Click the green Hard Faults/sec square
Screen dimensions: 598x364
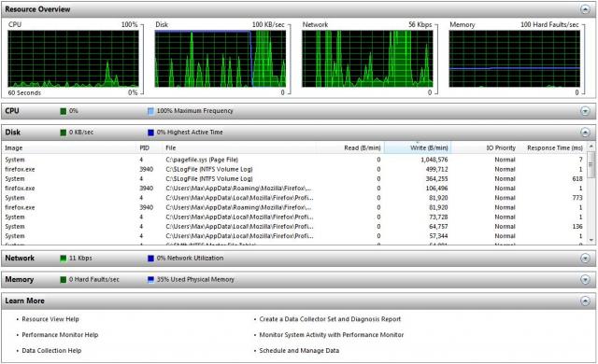64,279
